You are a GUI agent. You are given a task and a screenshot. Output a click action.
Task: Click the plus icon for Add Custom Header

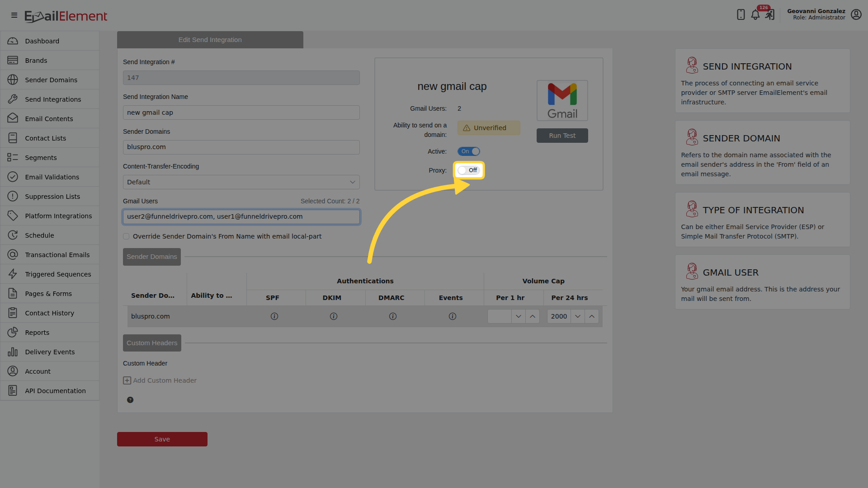click(127, 380)
